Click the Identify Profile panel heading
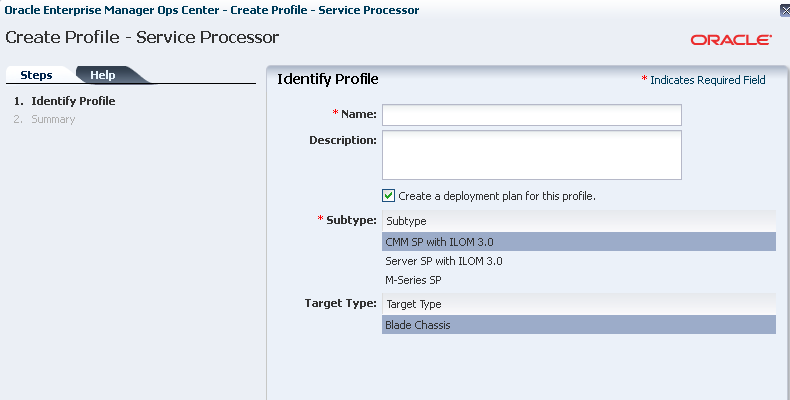 327,80
